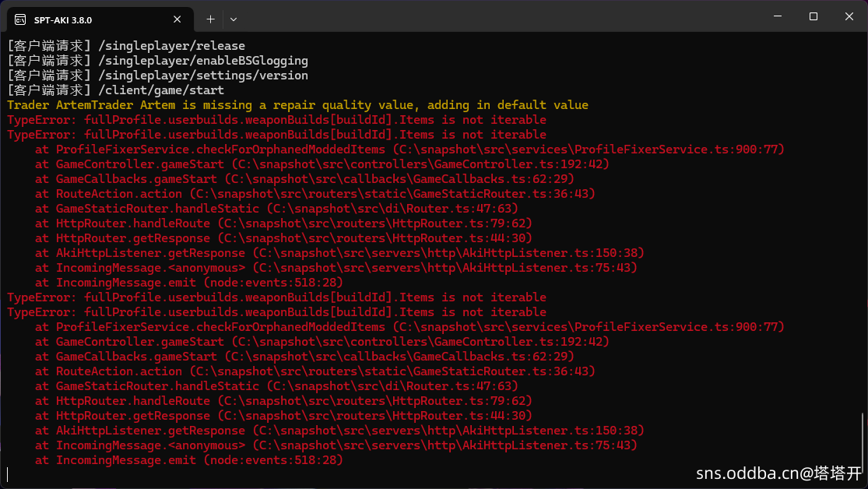Close the terminal window
This screenshot has width=868, height=489.
click(849, 16)
